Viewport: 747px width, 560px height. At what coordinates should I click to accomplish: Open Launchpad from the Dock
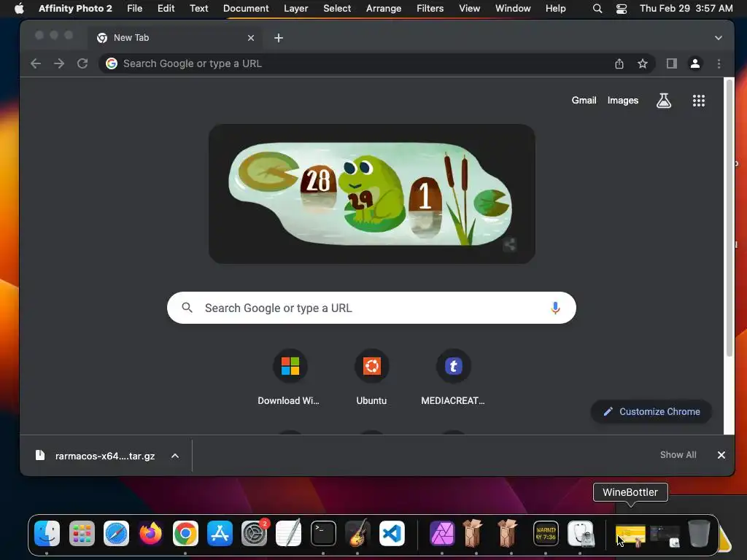(x=82, y=533)
